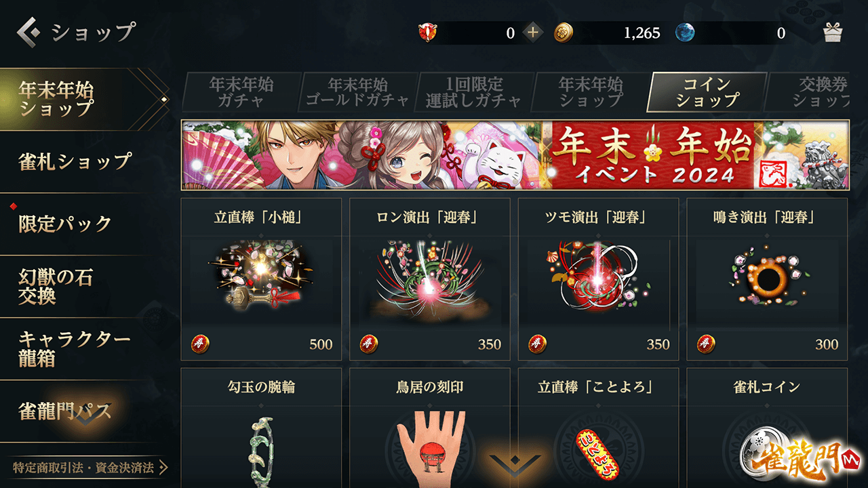This screenshot has height=488, width=868.
Task: Switch to the 年末年始ガチャ tab
Action: [x=241, y=92]
